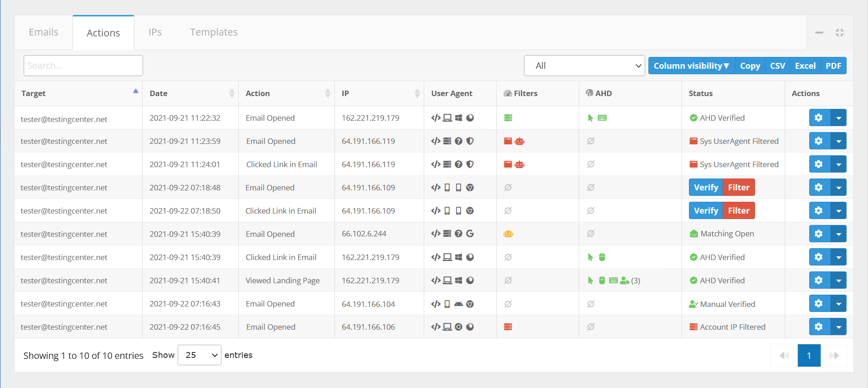Viewport: 868px width, 388px height.
Task: Open the entries per page selector
Action: pos(199,355)
